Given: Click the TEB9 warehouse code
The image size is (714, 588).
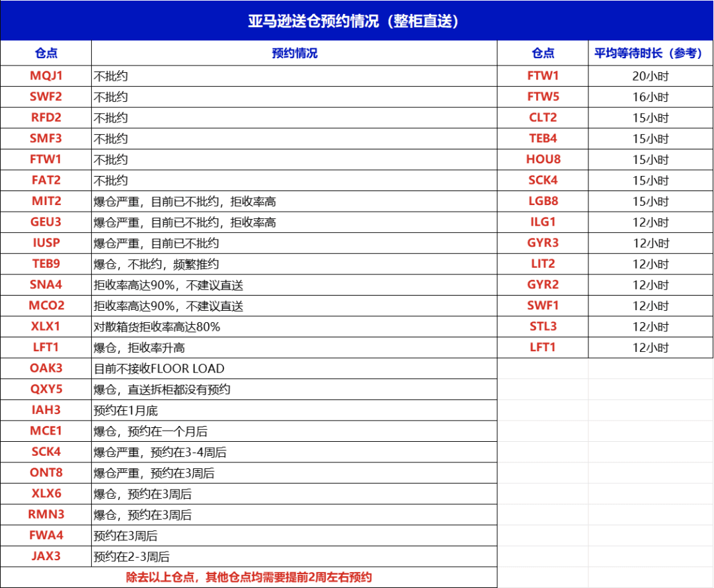Looking at the screenshot, I should [x=46, y=264].
